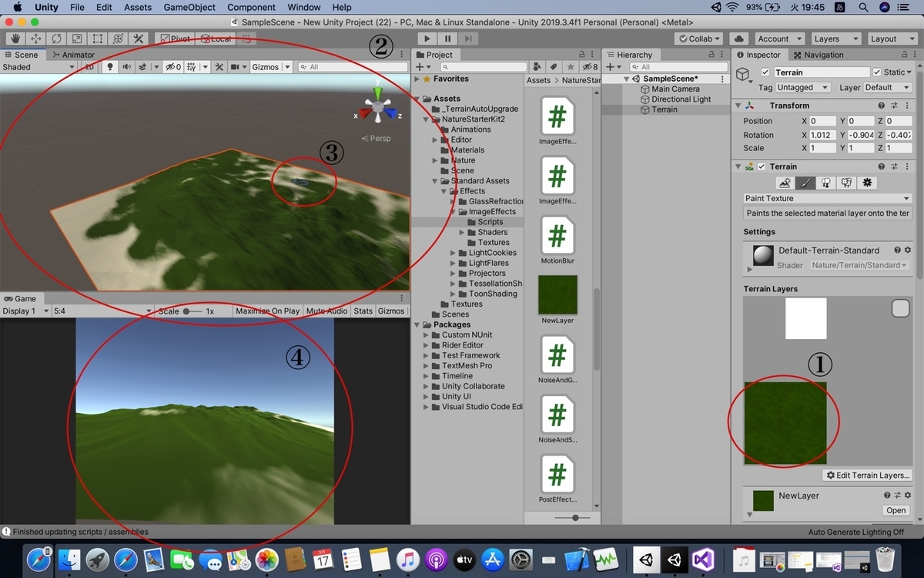The image size is (924, 578).
Task: Show the Game view Stats
Action: (363, 311)
